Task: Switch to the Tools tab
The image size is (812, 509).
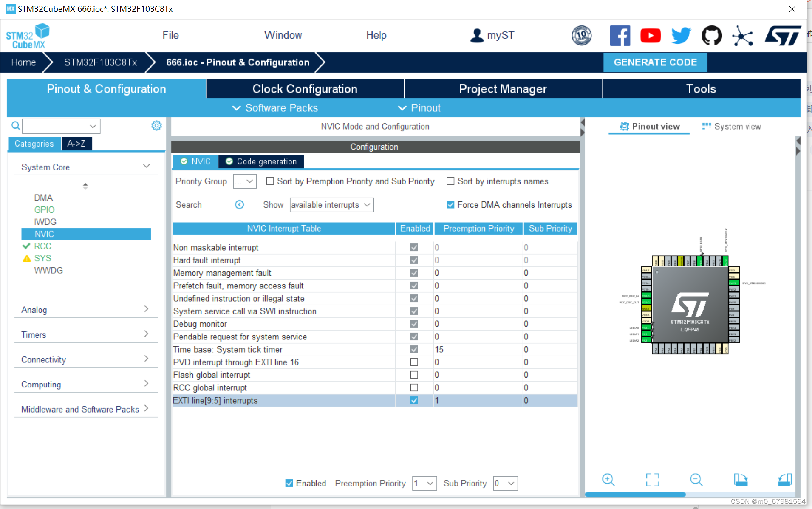Action: coord(701,89)
